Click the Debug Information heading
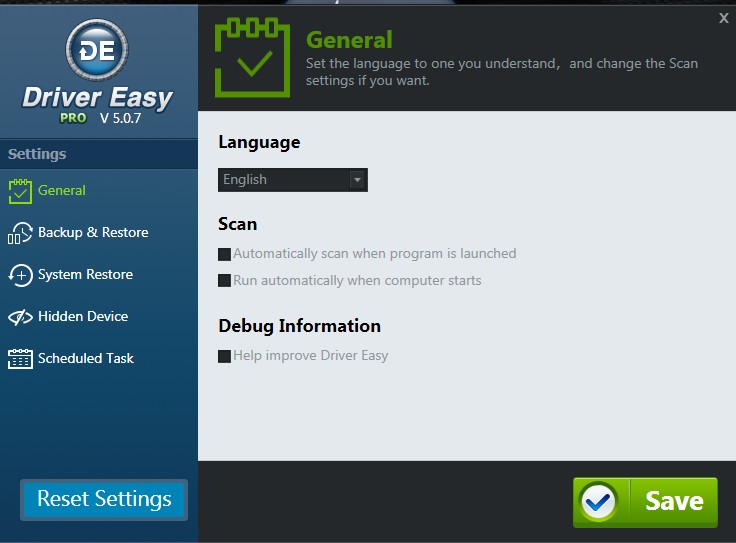Image resolution: width=736 pixels, height=543 pixels. (299, 326)
